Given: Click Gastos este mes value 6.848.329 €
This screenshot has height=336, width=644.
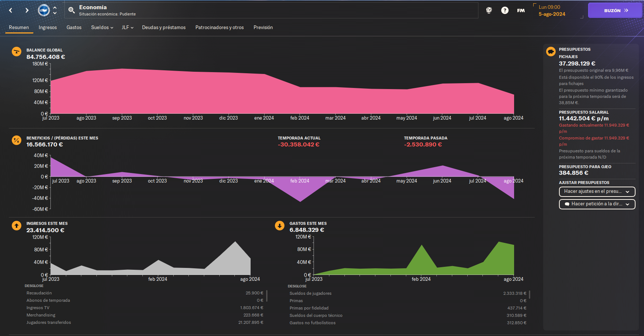Looking at the screenshot, I should coord(307,230).
